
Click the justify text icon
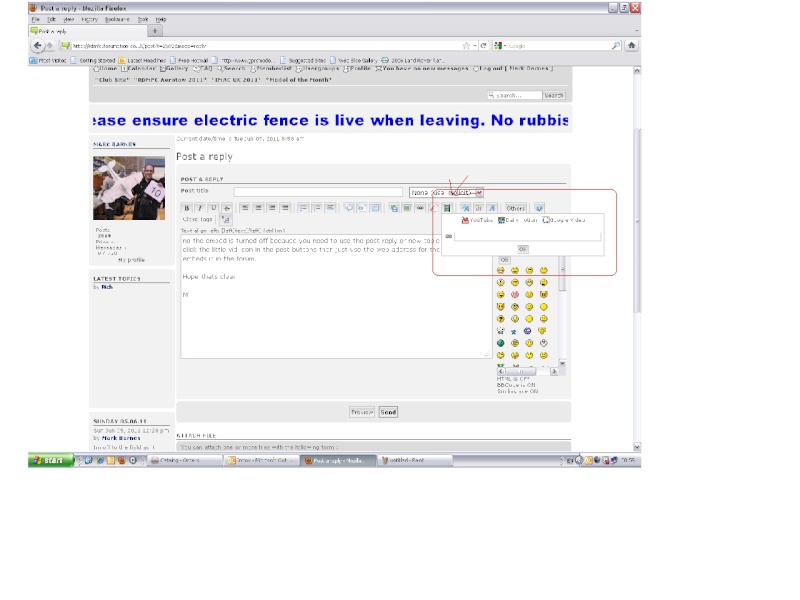tap(285, 208)
